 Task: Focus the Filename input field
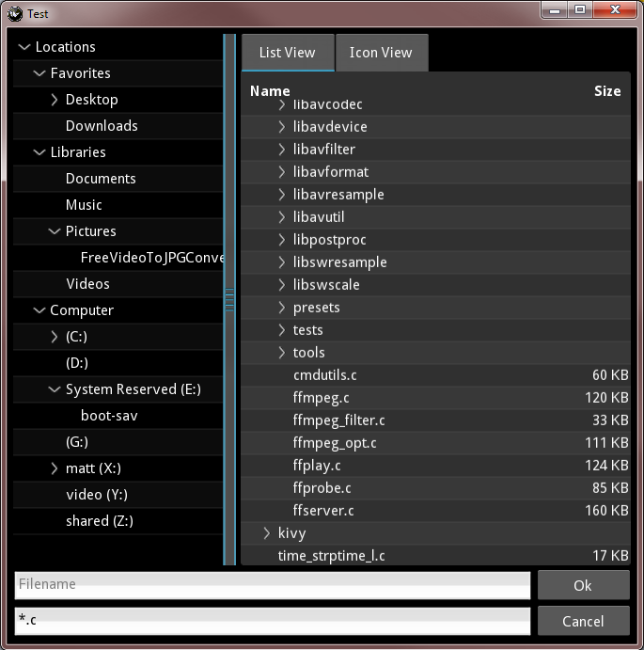[273, 585]
